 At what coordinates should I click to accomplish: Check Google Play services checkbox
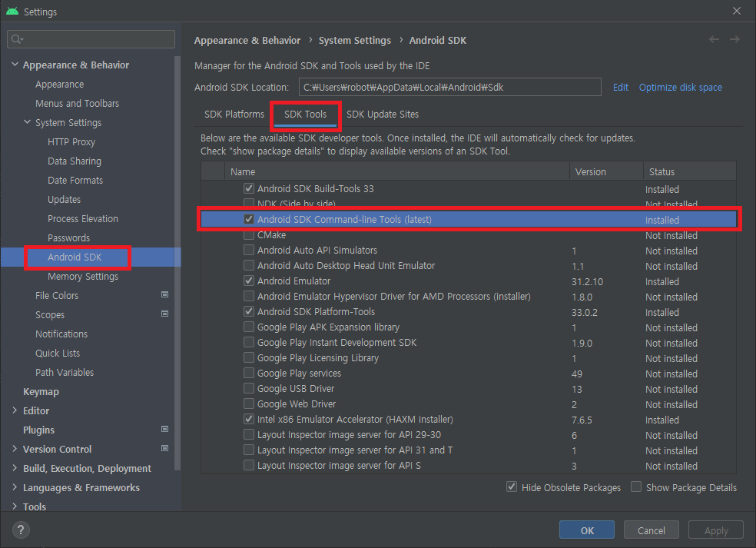[249, 373]
